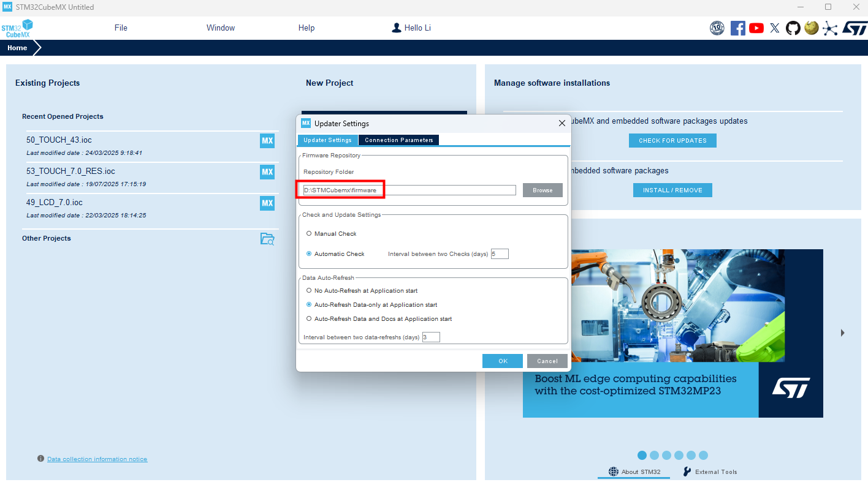This screenshot has height=485, width=868.
Task: Open the External Tools tab
Action: [710, 472]
